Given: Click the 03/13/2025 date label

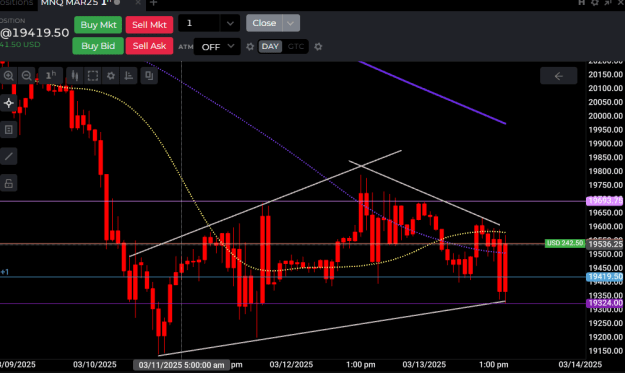Looking at the screenshot, I should (424, 365).
